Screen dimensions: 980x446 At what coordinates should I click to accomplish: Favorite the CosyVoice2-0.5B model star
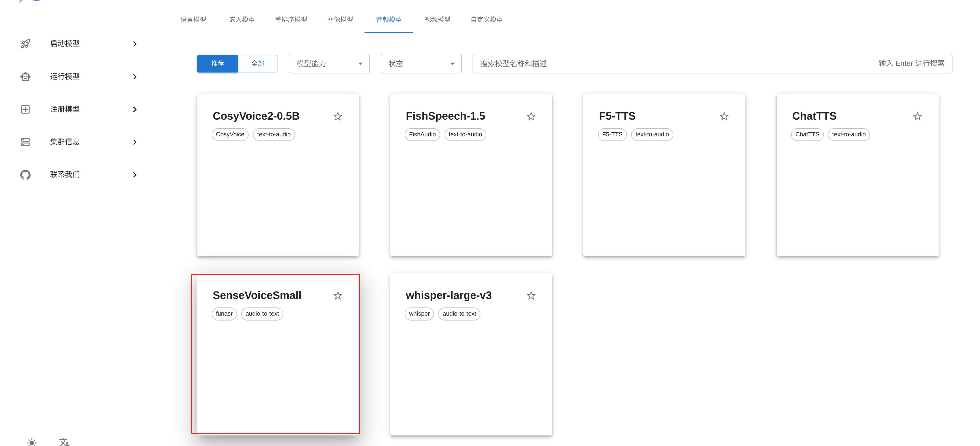click(337, 116)
